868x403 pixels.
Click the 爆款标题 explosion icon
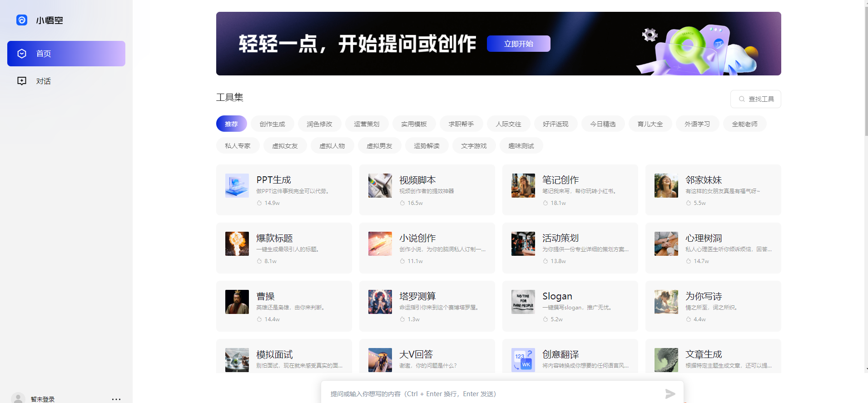(x=237, y=244)
